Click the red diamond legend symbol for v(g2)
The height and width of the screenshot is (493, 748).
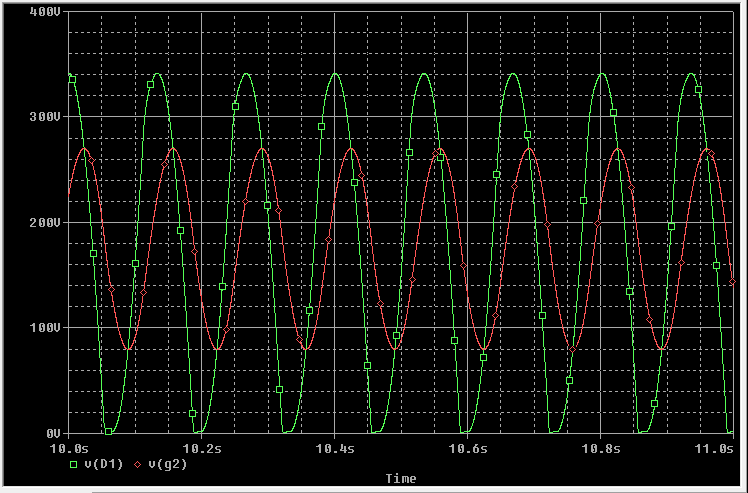coord(137,465)
